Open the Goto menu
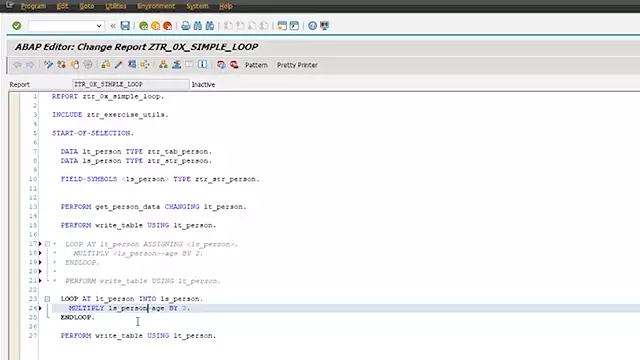 tap(87, 6)
